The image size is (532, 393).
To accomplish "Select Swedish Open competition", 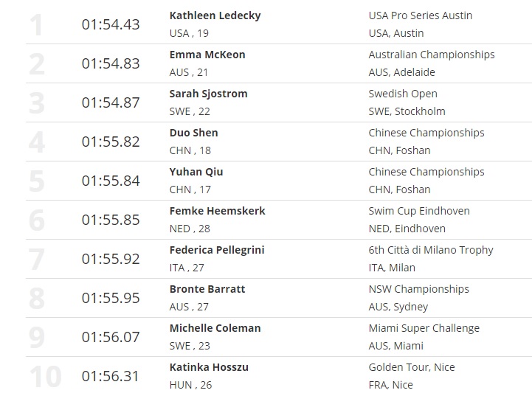I will click(x=403, y=94).
